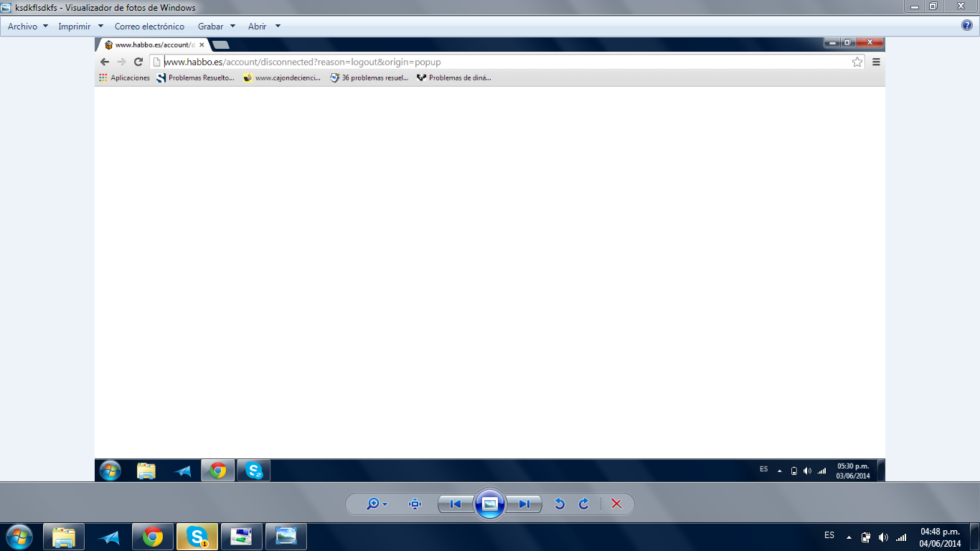Screen dimensions: 980x551
Task: Start the slideshow with center button
Action: pyautogui.click(x=490, y=504)
